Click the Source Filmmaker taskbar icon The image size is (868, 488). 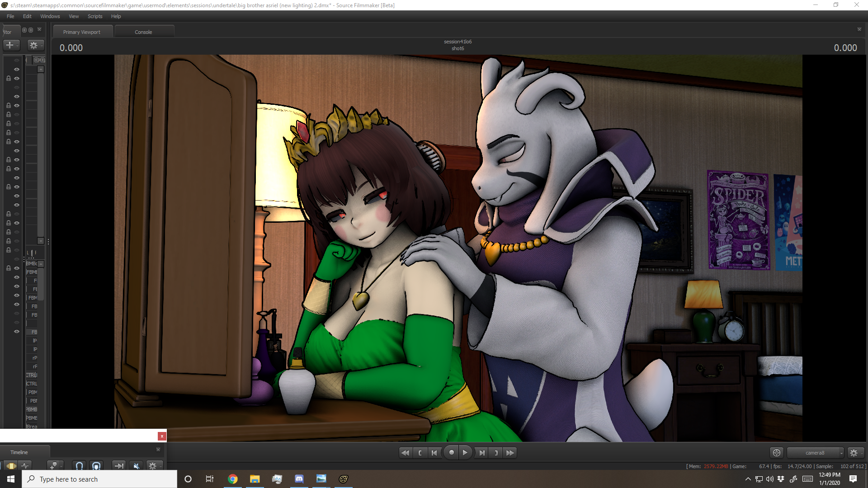tap(344, 479)
